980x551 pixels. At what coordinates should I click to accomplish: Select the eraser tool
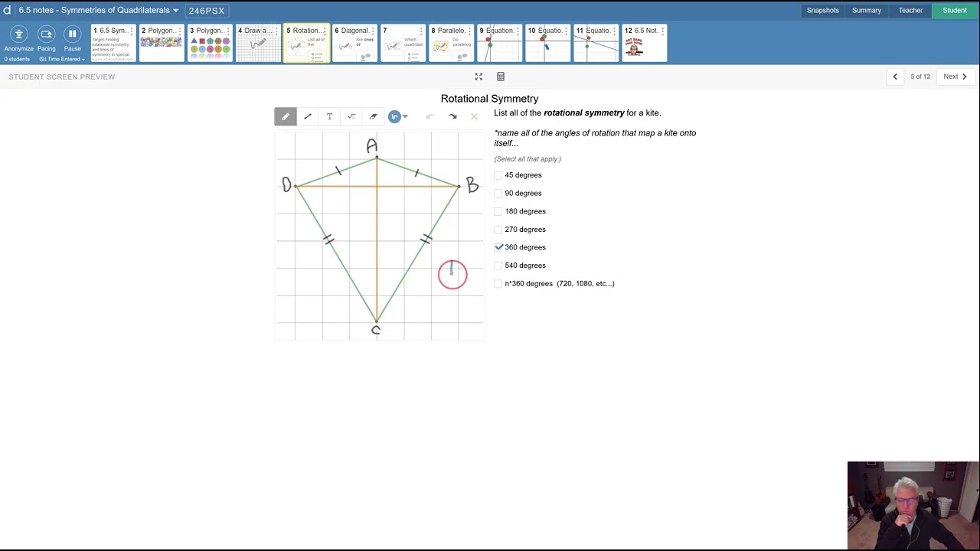(373, 116)
